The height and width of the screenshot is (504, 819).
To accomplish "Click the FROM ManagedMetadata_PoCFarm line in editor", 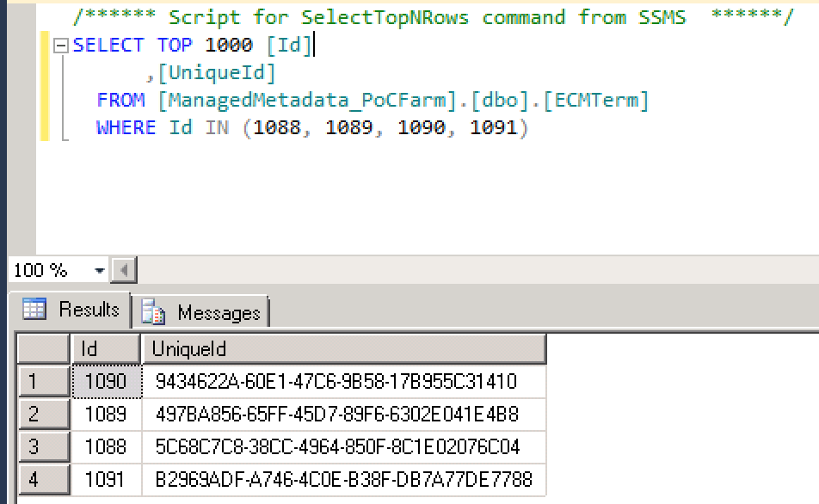I will (373, 100).
